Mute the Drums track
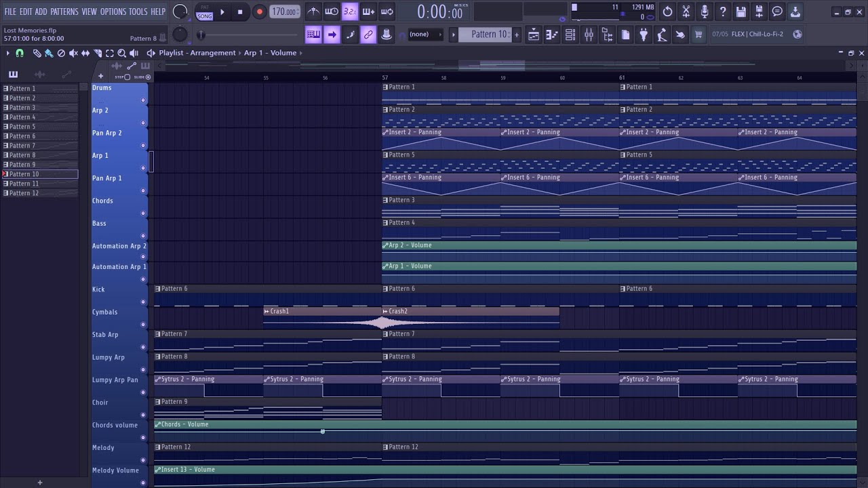This screenshot has width=868, height=488. coord(143,100)
